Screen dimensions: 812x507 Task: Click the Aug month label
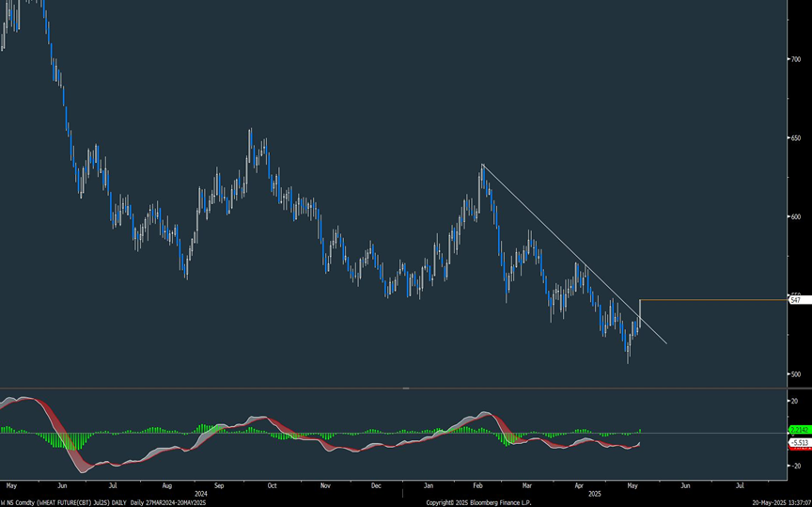(166, 485)
